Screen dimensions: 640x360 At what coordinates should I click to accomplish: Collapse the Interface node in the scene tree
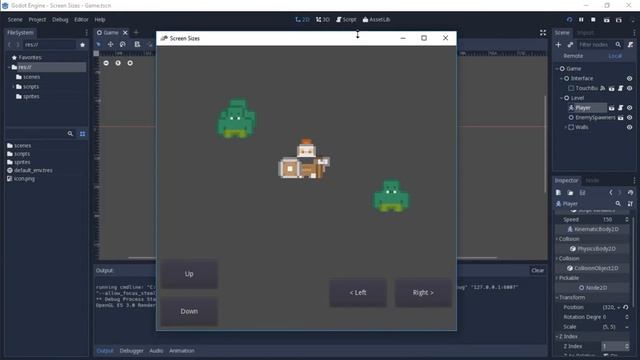tap(561, 78)
